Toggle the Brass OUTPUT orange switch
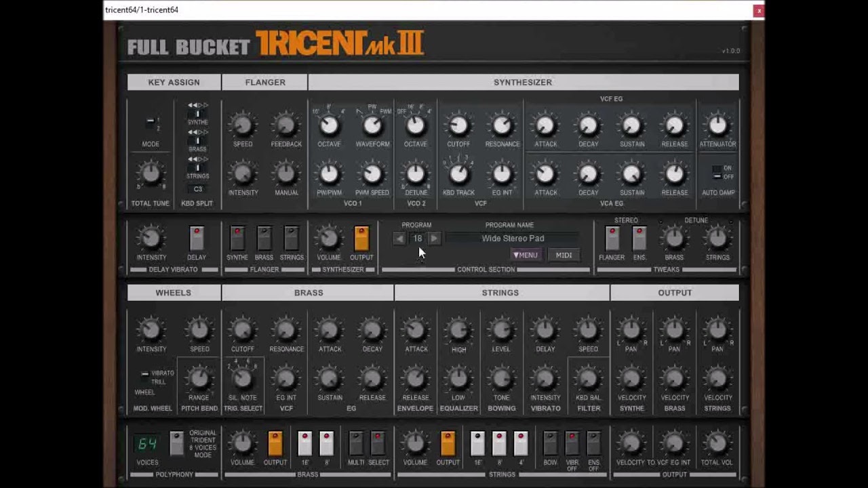 275,443
